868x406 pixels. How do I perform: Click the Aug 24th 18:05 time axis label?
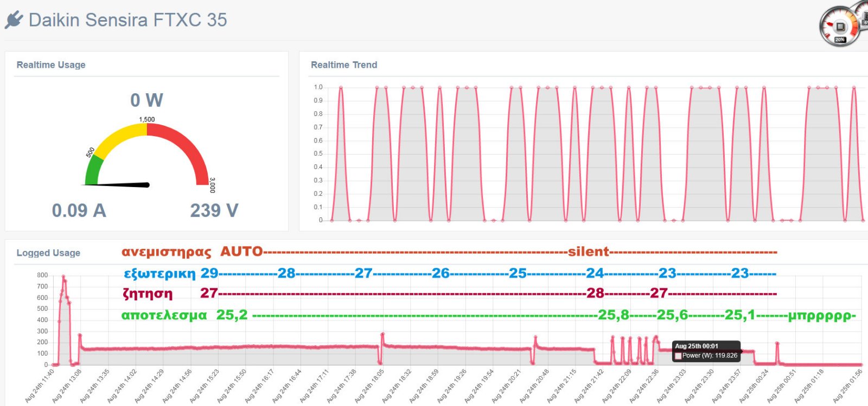[x=369, y=386]
